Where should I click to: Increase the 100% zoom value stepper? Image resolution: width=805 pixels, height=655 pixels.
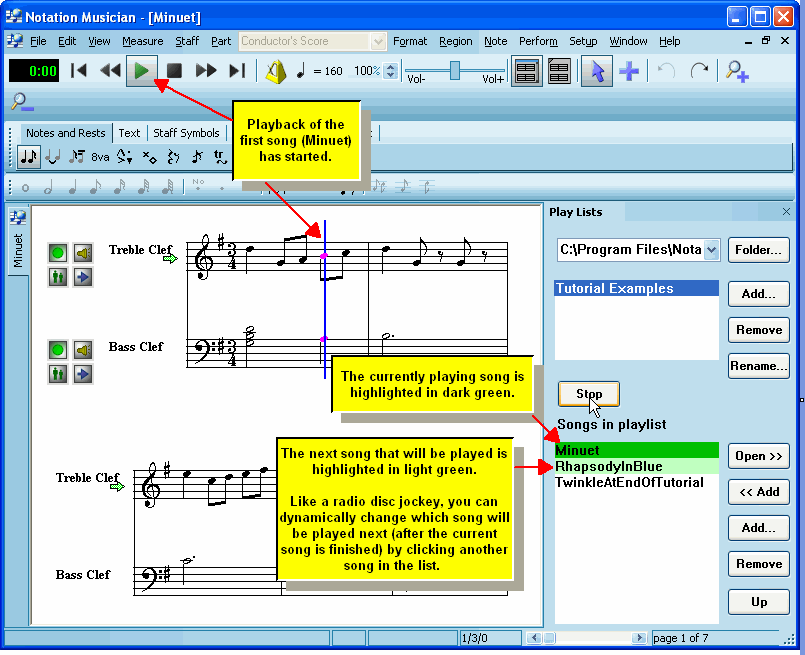tap(391, 68)
